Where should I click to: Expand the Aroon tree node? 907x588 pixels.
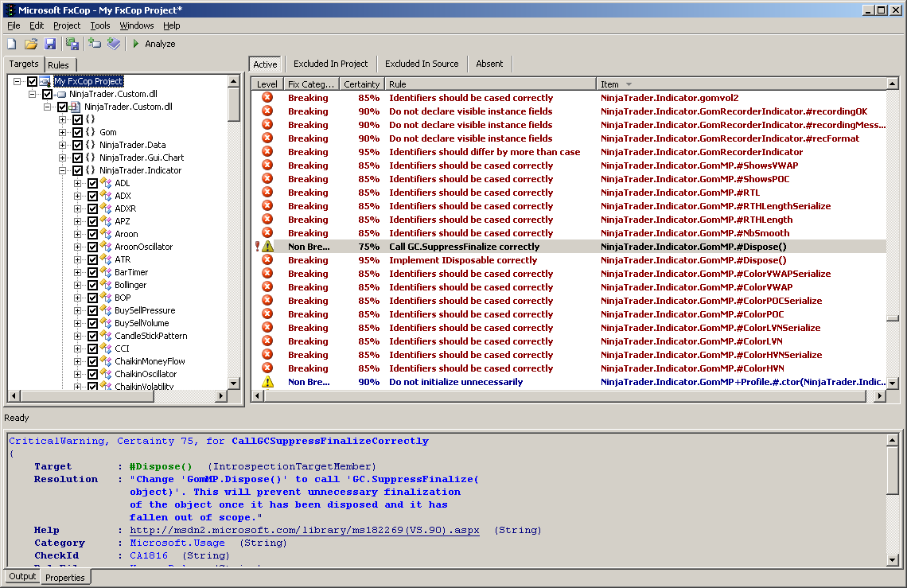[x=77, y=235]
